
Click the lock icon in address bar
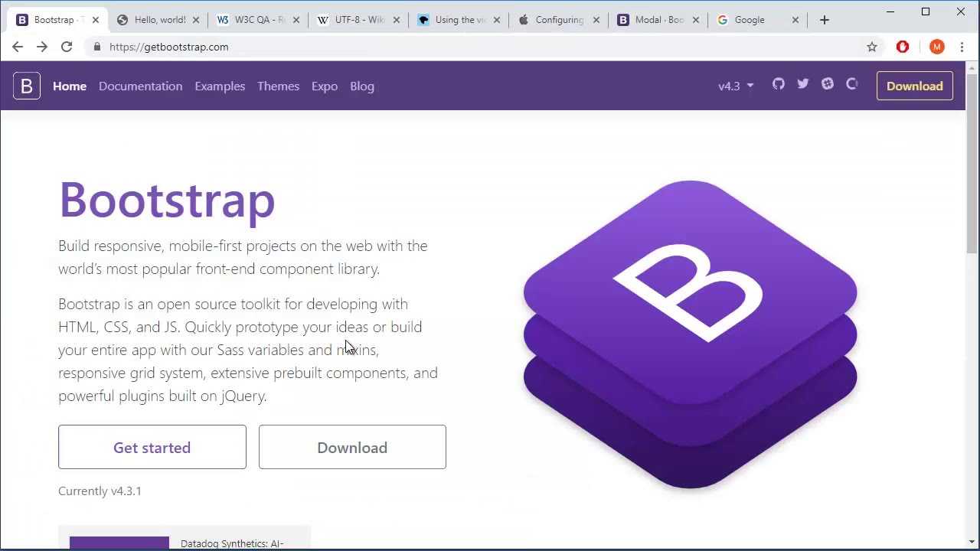pyautogui.click(x=96, y=47)
